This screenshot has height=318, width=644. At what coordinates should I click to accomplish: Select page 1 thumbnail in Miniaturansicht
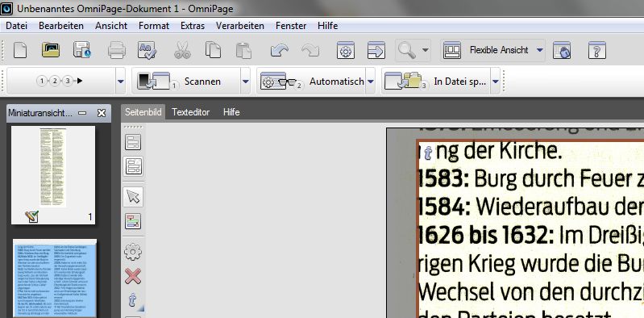(53, 175)
